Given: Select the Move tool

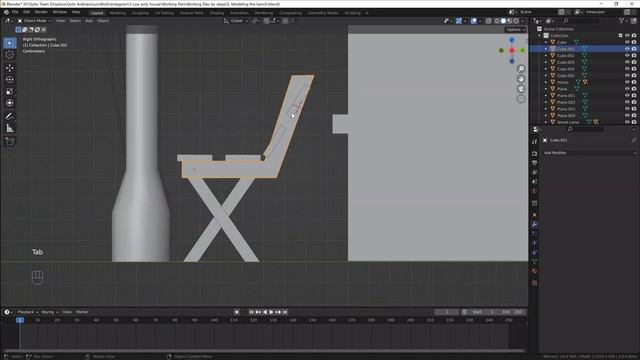Looking at the screenshot, I should [10, 68].
